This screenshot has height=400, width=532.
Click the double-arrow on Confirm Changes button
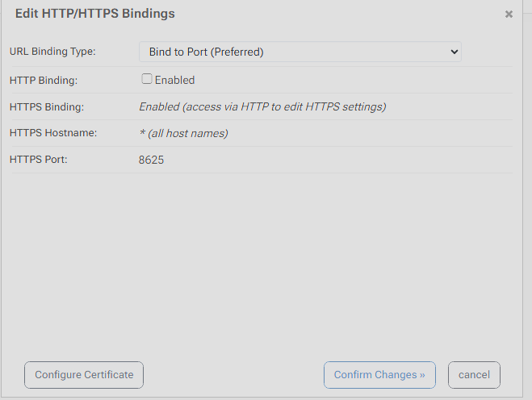tap(422, 375)
